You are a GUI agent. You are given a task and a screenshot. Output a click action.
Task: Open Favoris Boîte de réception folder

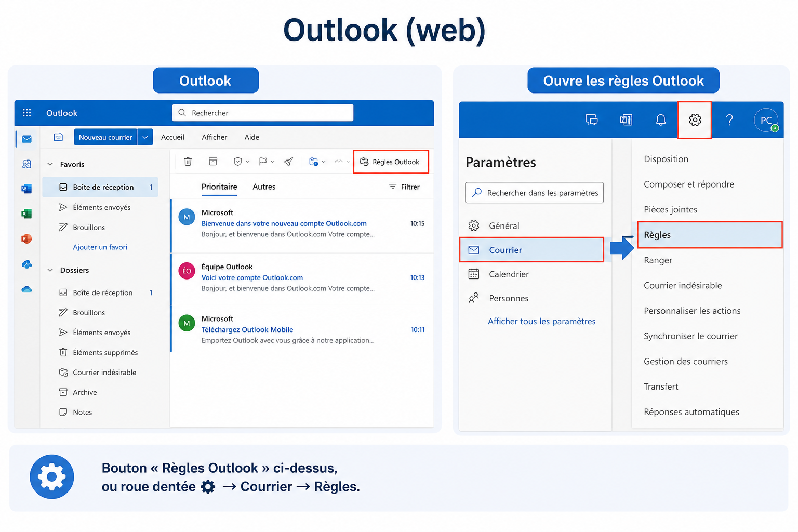click(x=100, y=187)
